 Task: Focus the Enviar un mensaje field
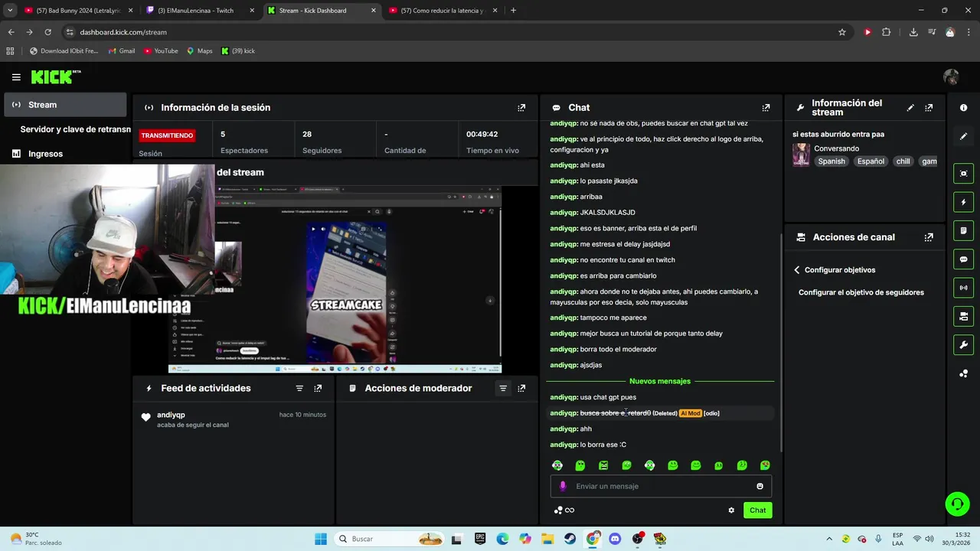click(661, 486)
